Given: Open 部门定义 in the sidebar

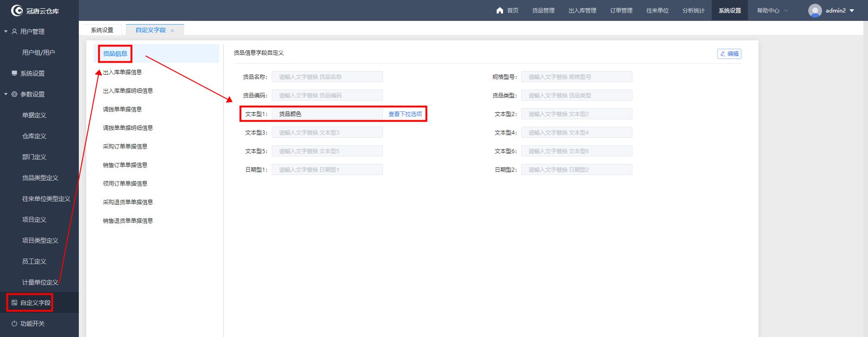Looking at the screenshot, I should click(x=34, y=157).
